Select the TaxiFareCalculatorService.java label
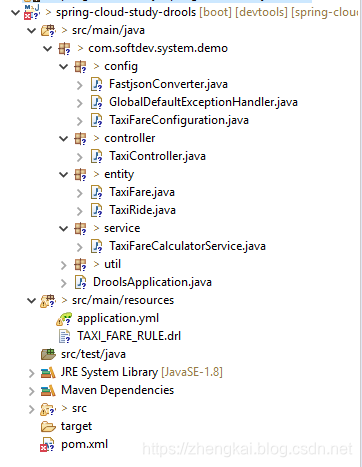The height and width of the screenshot is (467, 362). (x=188, y=246)
